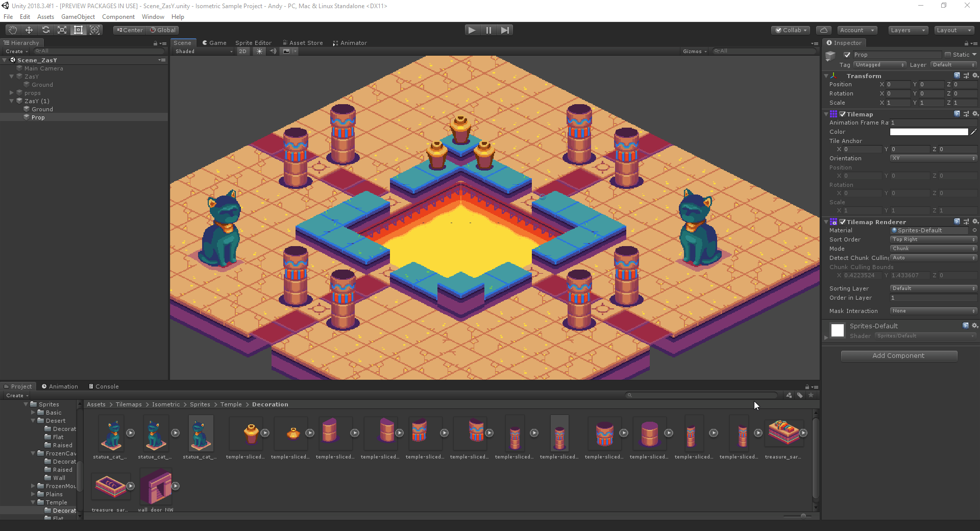Viewport: 980px width, 531px height.
Task: Open the Tilemap Color swatch
Action: [928, 132]
